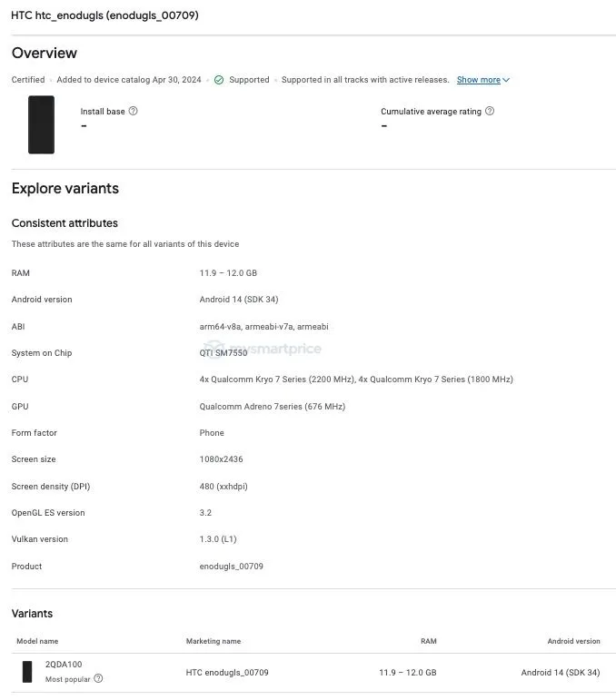Viewport: 616px width, 700px height.
Task: Click the Android 14 (SDK 34) attribute value
Action: click(239, 299)
